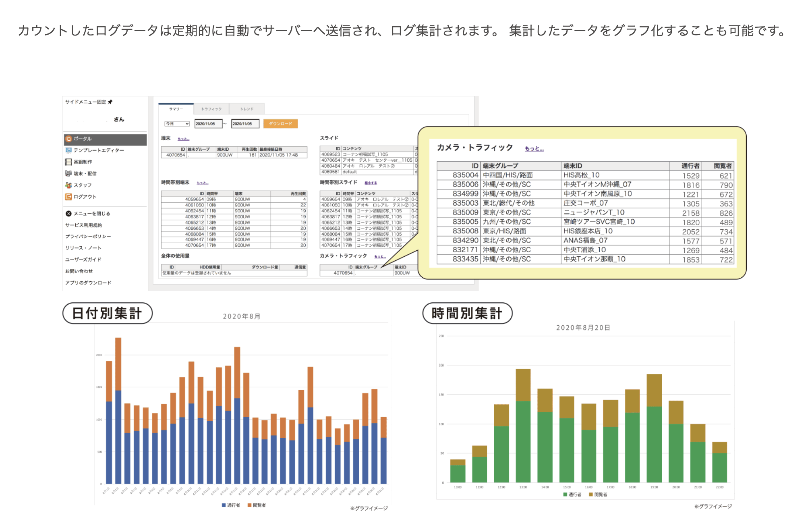812x528 pixels.
Task: Switch to the トラフィック tab
Action: (211, 109)
